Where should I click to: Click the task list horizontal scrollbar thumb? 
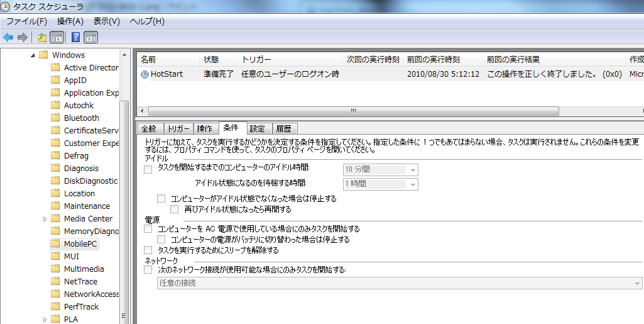(353, 111)
